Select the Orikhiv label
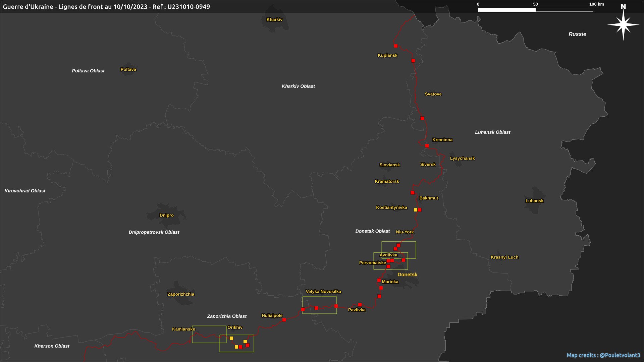This screenshot has width=644, height=362. (235, 327)
